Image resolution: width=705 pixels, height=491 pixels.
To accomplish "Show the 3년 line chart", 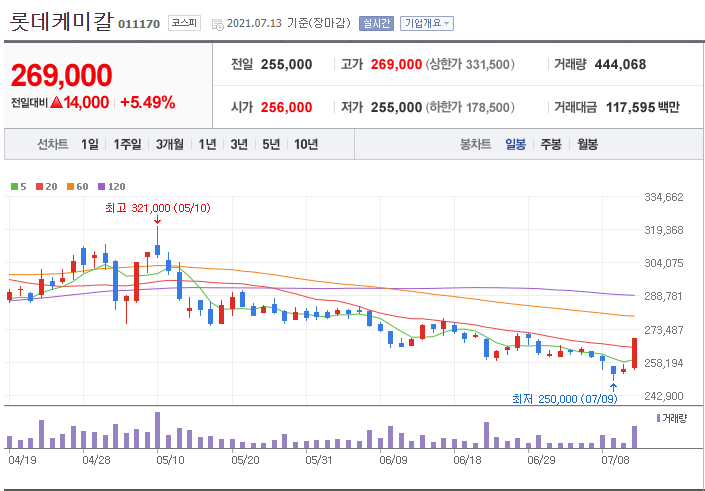I will pos(239,144).
